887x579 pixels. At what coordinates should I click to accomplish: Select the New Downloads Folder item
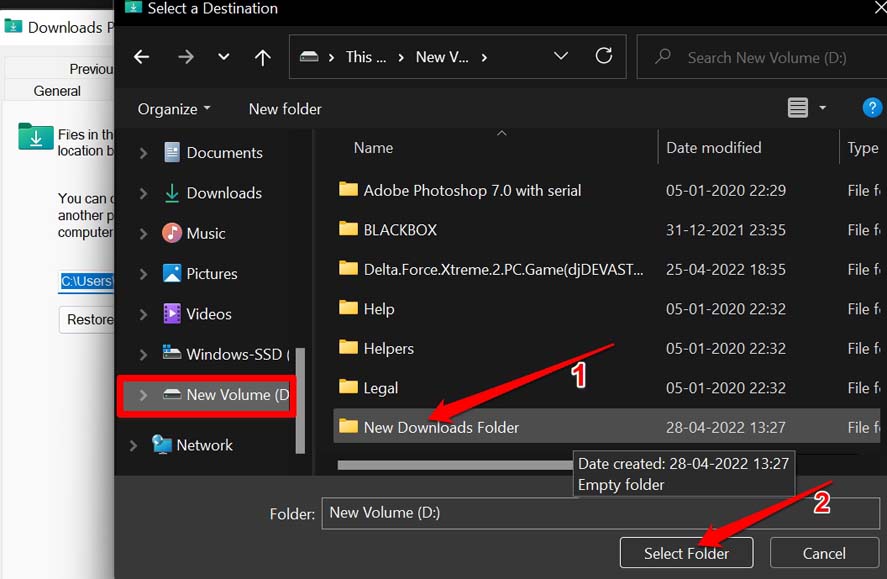coord(441,427)
